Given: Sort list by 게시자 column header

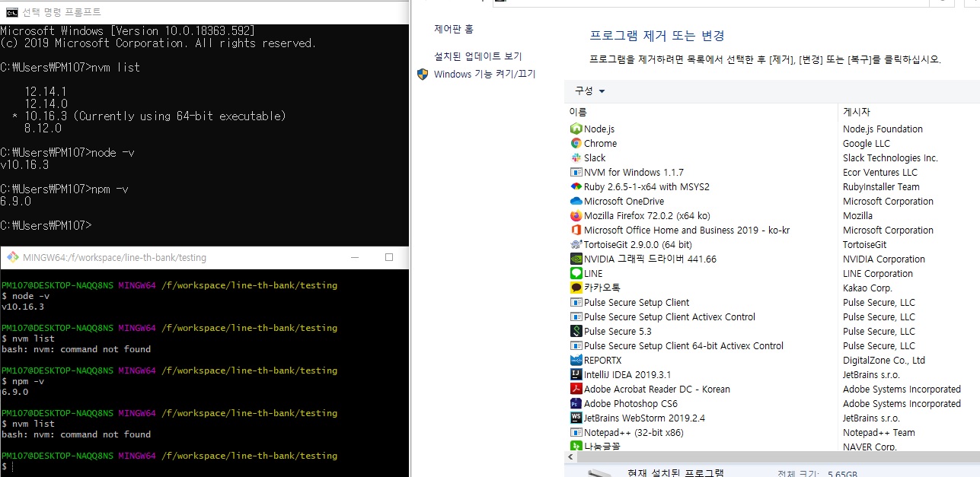Looking at the screenshot, I should click(857, 112).
